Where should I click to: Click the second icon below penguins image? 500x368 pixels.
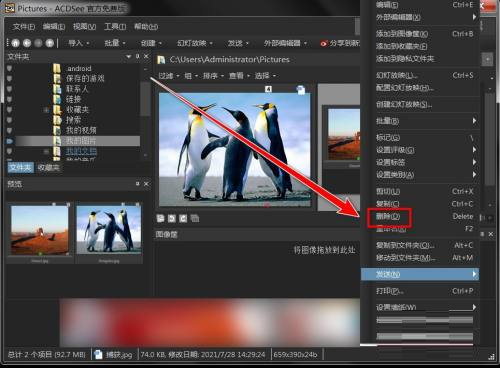[x=172, y=218]
